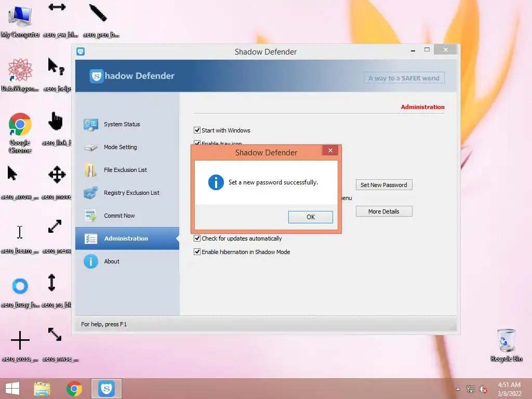Image resolution: width=532 pixels, height=399 pixels.
Task: Click the blue information icon in dialog
Action: click(216, 182)
